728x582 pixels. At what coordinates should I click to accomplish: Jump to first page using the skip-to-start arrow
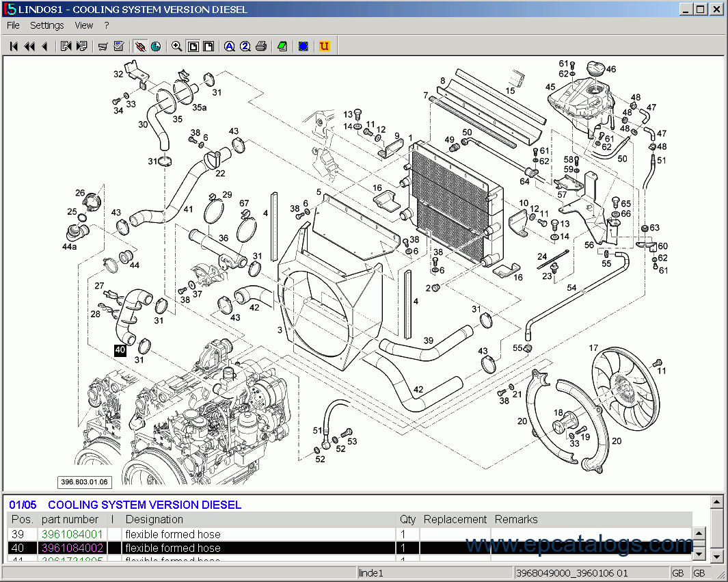pyautogui.click(x=14, y=47)
